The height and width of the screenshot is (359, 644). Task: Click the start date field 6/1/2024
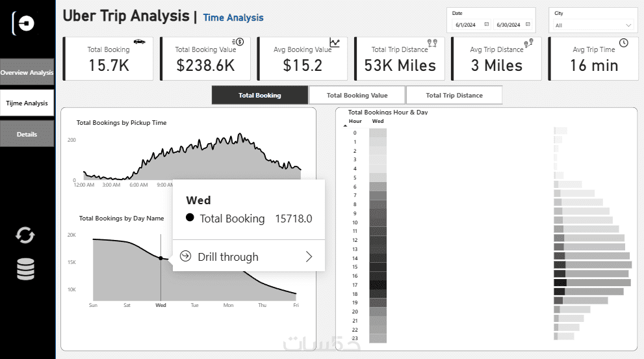point(467,25)
